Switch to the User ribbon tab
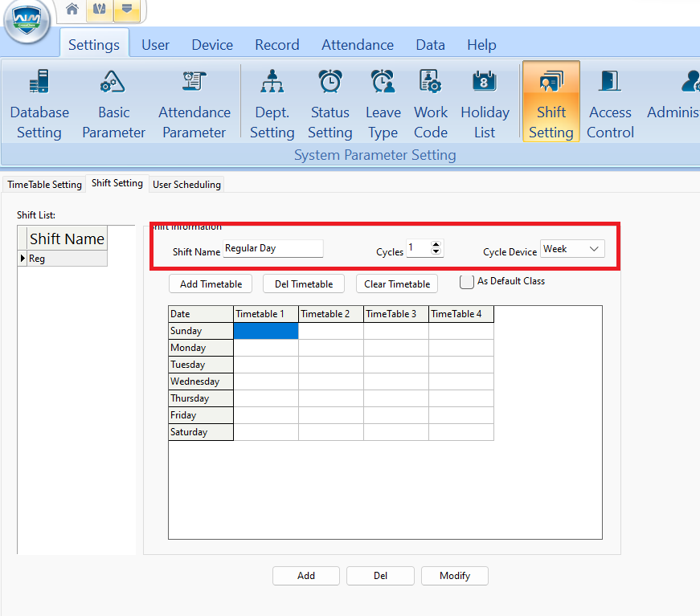700x616 pixels. [x=155, y=45]
